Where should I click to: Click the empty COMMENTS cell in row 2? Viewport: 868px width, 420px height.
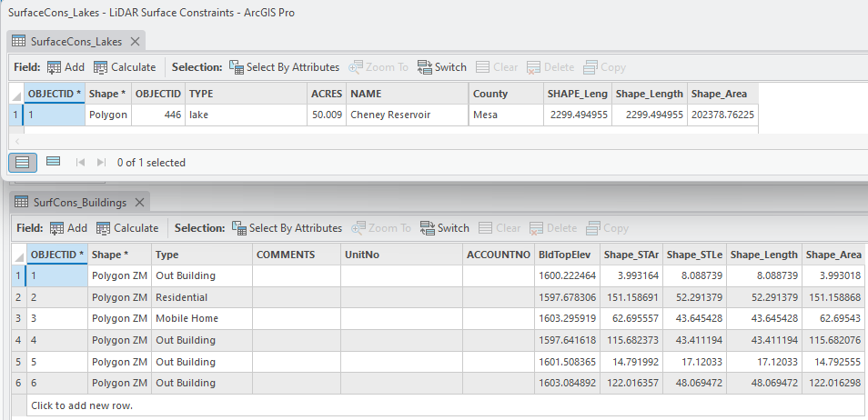tap(297, 297)
